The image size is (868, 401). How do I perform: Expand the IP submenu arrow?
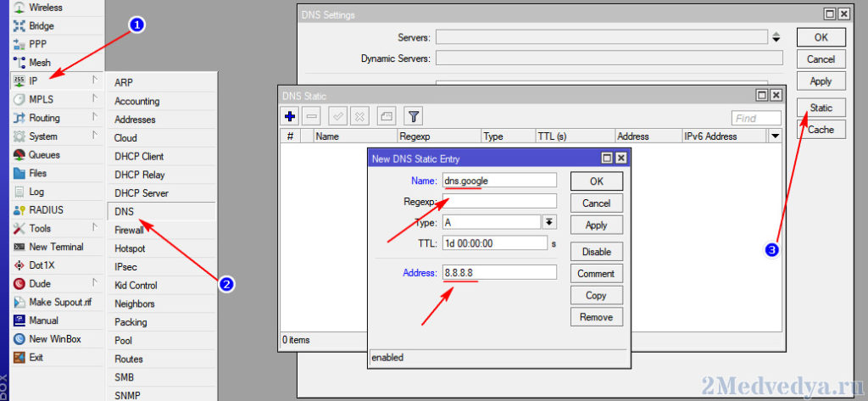95,81
